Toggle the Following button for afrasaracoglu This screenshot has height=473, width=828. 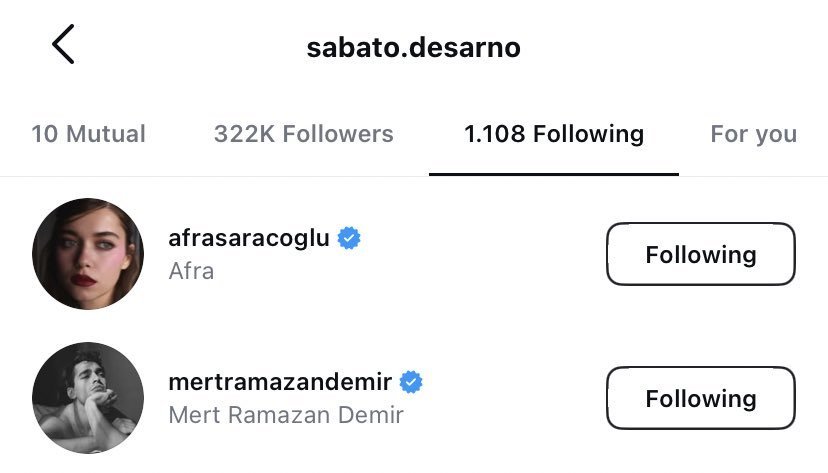pos(700,254)
